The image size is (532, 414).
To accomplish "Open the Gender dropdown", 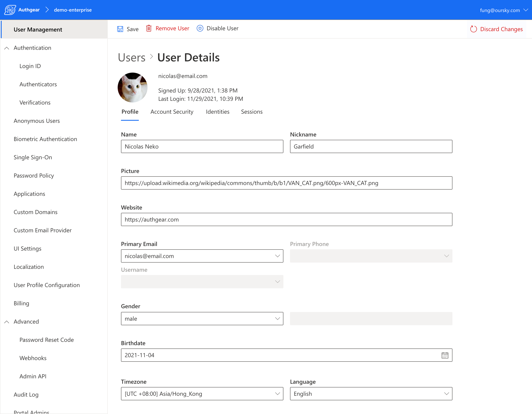I will pos(277,318).
